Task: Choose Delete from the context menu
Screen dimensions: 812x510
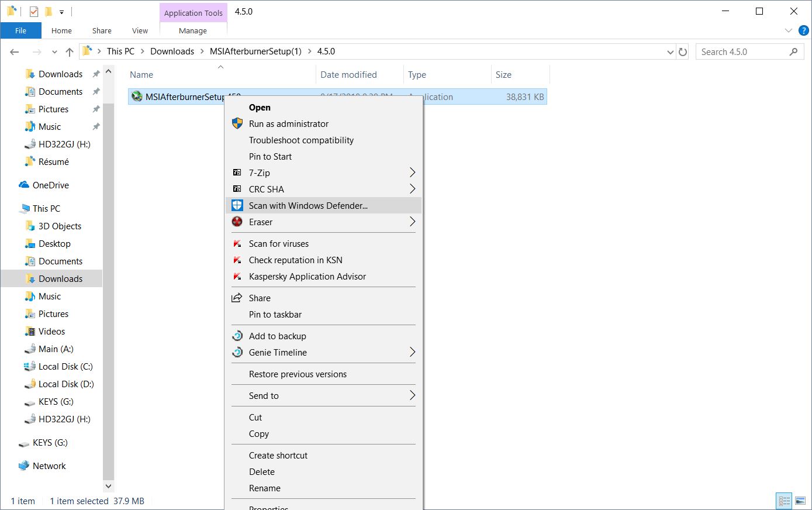Action: coord(262,471)
